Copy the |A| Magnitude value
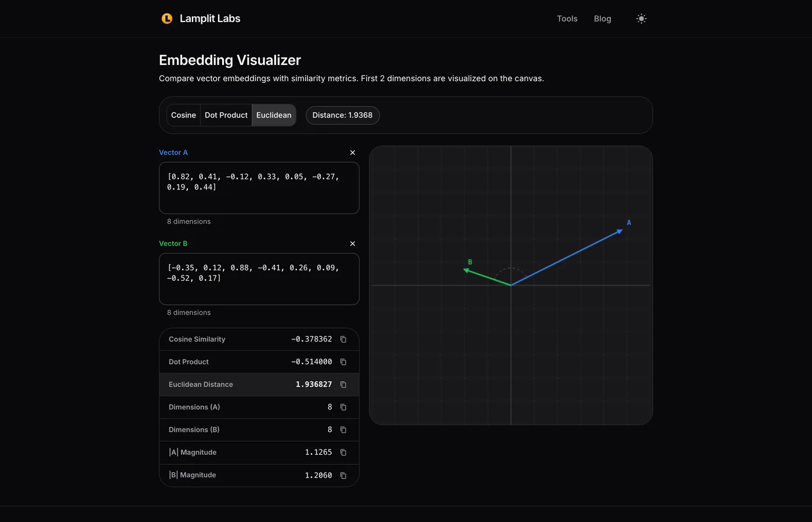The height and width of the screenshot is (522, 812). coord(343,452)
